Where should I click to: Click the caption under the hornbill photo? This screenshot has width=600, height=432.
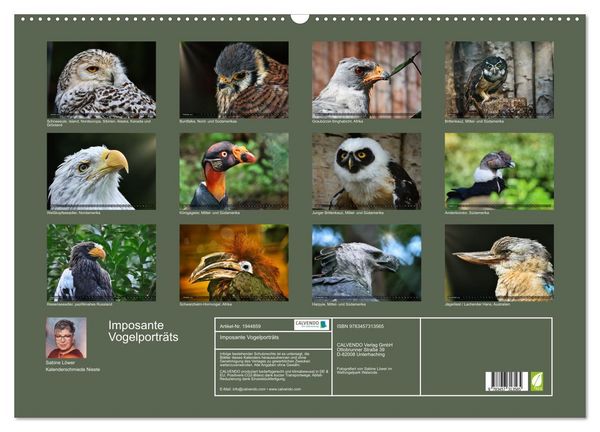tap(205, 304)
